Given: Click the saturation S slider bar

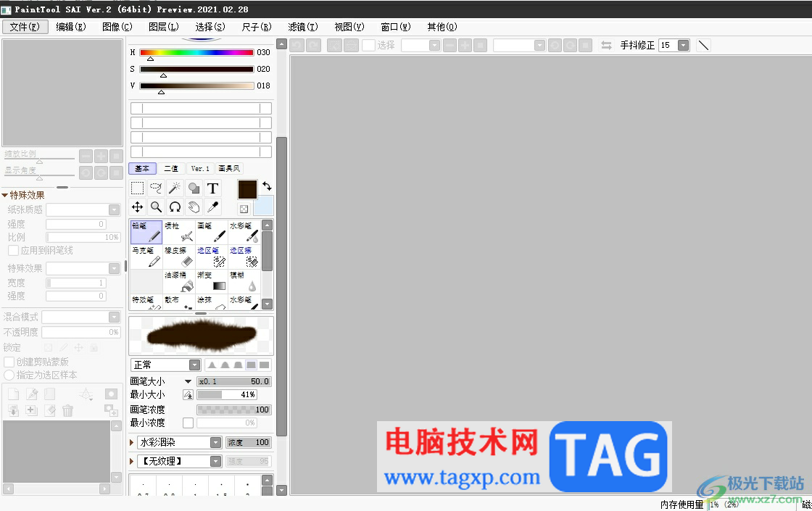Looking at the screenshot, I should click(x=196, y=70).
